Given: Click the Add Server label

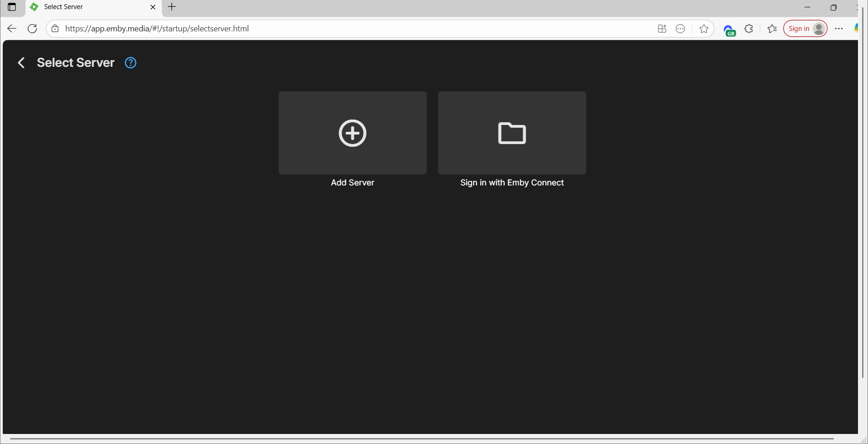Looking at the screenshot, I should 353,183.
